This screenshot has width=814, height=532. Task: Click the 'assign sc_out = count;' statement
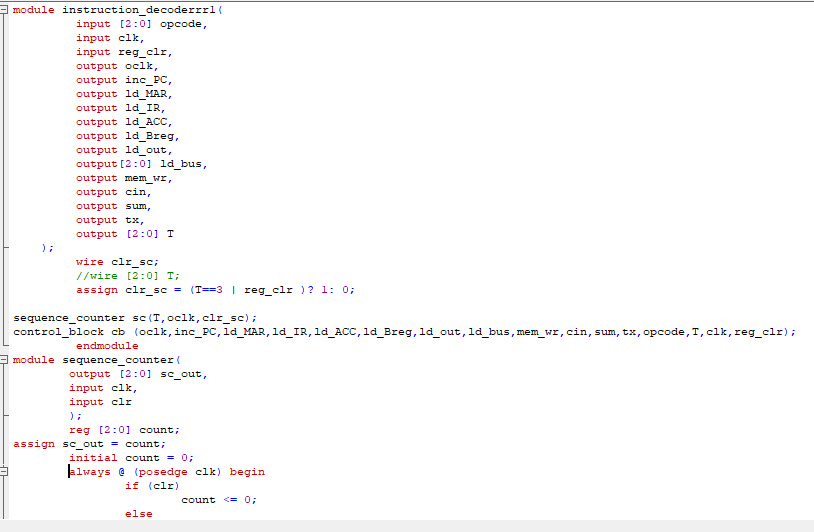tap(89, 444)
